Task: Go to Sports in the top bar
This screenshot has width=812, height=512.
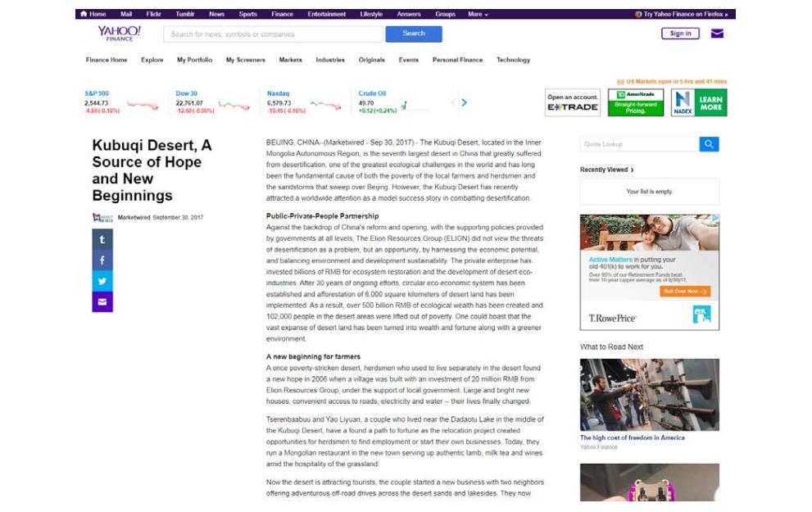Action: (248, 14)
